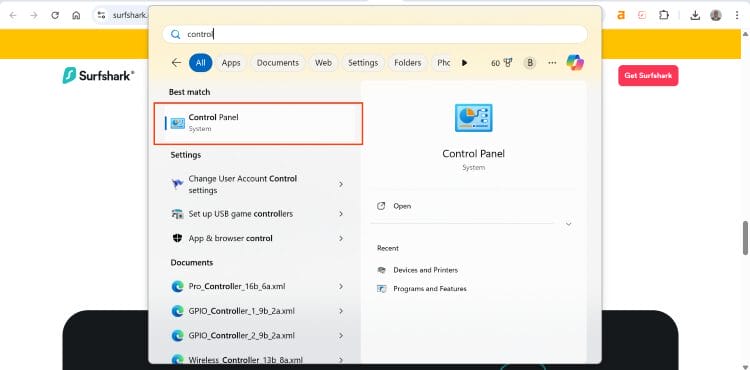The height and width of the screenshot is (370, 750).
Task: Click the Surfshark logo
Action: tap(99, 76)
